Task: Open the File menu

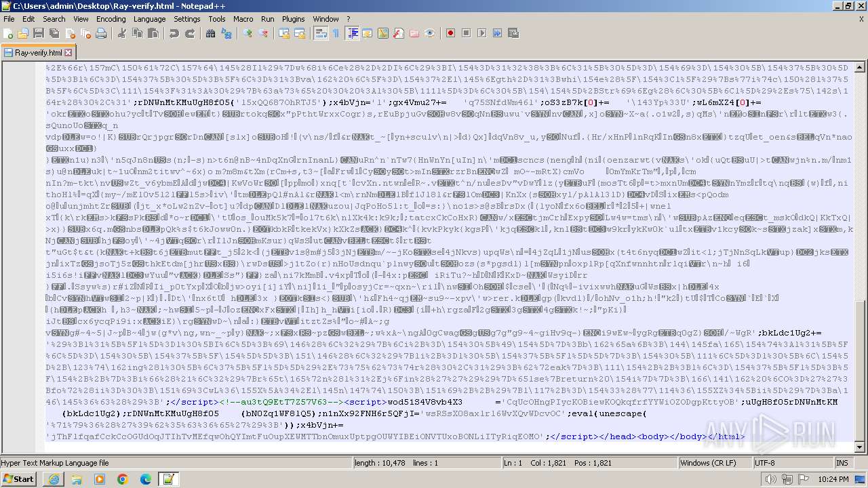Action: coord(9,19)
